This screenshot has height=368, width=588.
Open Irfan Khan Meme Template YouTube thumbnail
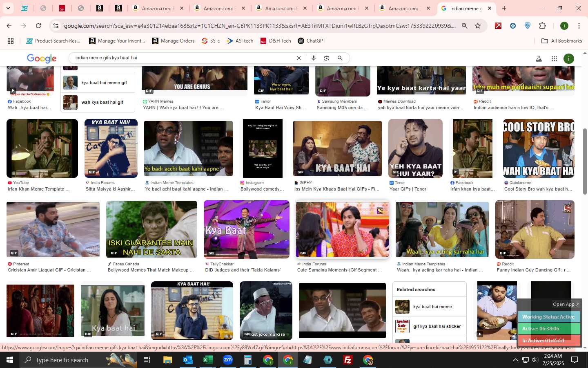tap(42, 148)
